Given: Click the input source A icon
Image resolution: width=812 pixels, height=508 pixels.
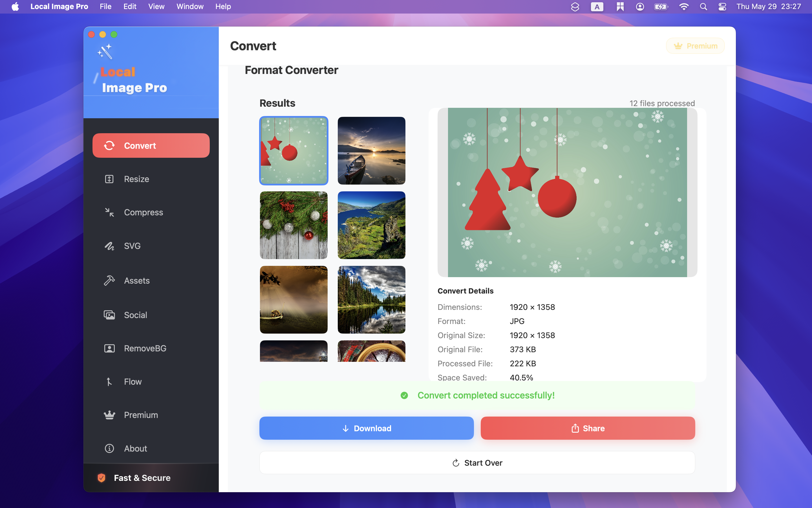Looking at the screenshot, I should coord(597,6).
